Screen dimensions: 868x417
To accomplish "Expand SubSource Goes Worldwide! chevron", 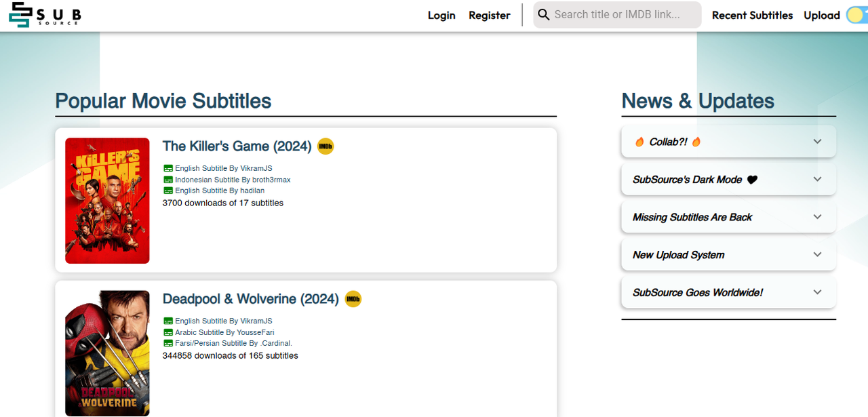I will 817,292.
